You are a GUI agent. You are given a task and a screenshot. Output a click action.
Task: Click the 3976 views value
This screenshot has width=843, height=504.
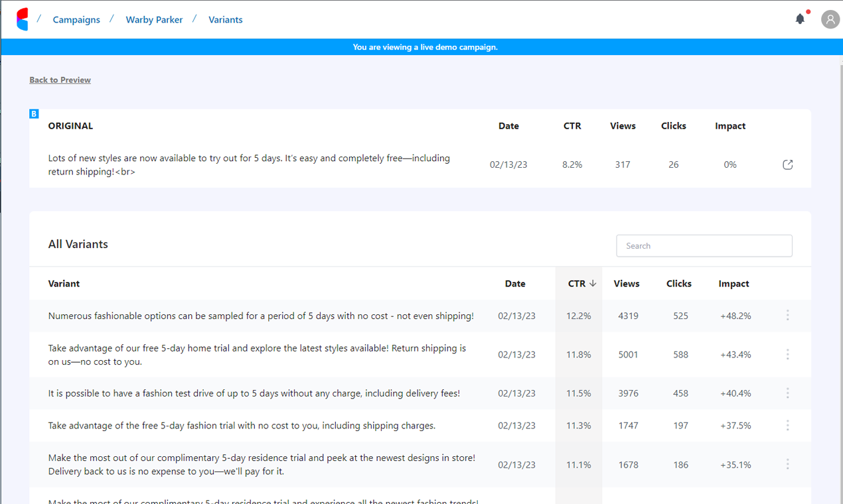pyautogui.click(x=628, y=393)
